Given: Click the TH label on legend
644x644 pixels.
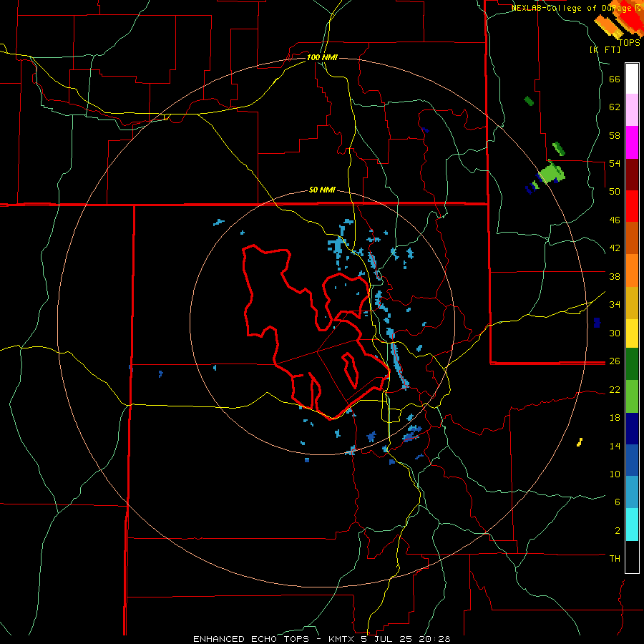Looking at the screenshot, I should (615, 559).
